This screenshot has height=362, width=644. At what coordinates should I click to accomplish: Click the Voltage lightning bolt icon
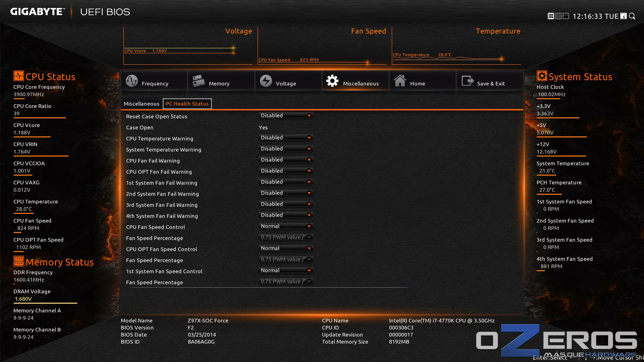[266, 81]
